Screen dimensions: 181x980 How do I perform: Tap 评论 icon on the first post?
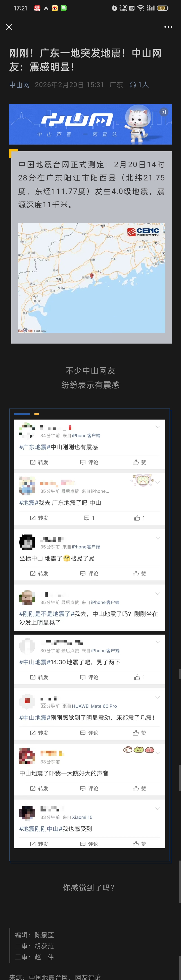(x=83, y=462)
